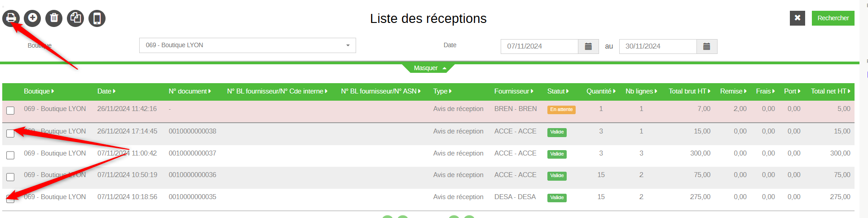Sort by the Fournisseur column header
The width and height of the screenshot is (868, 218).
pos(514,91)
